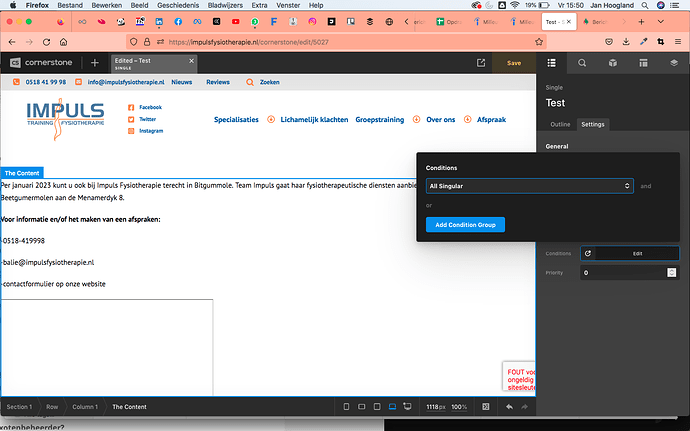Select the desktop monitor preview size
Image resolution: width=690 pixels, height=431 pixels.
pos(408,407)
